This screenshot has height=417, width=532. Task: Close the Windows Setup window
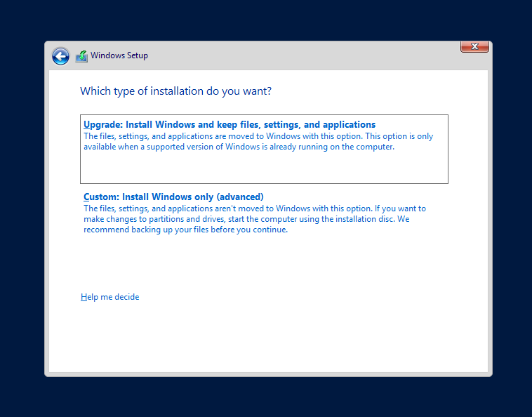pos(474,46)
